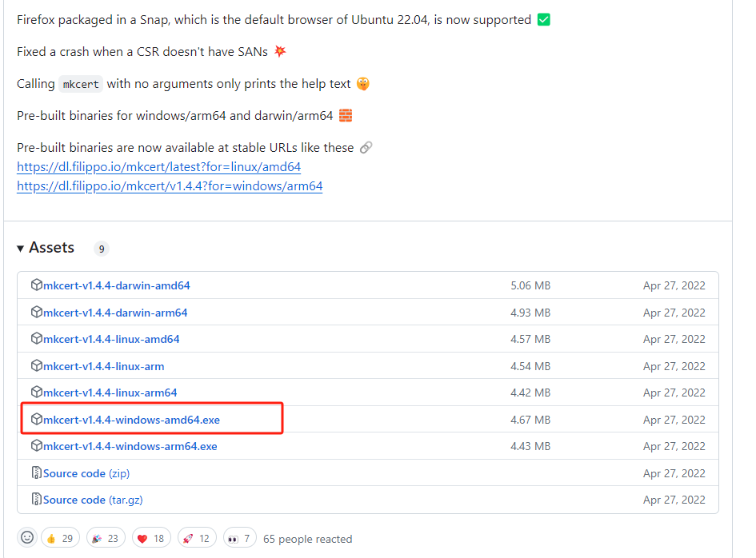Viewport: 756px width, 558px height.
Task: Open the v1.4.4 windows/arm64 stable URL
Action: tap(170, 186)
